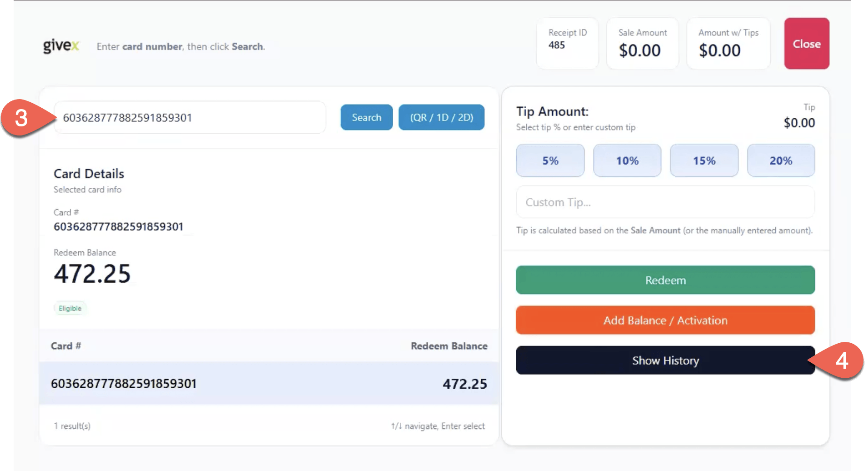This screenshot has height=471, width=868.
Task: Click the Card # column header
Action: (66, 346)
